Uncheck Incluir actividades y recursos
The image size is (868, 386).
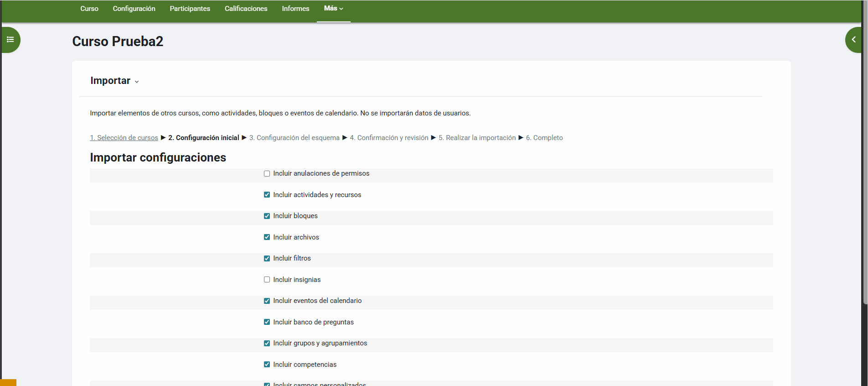coord(267,195)
